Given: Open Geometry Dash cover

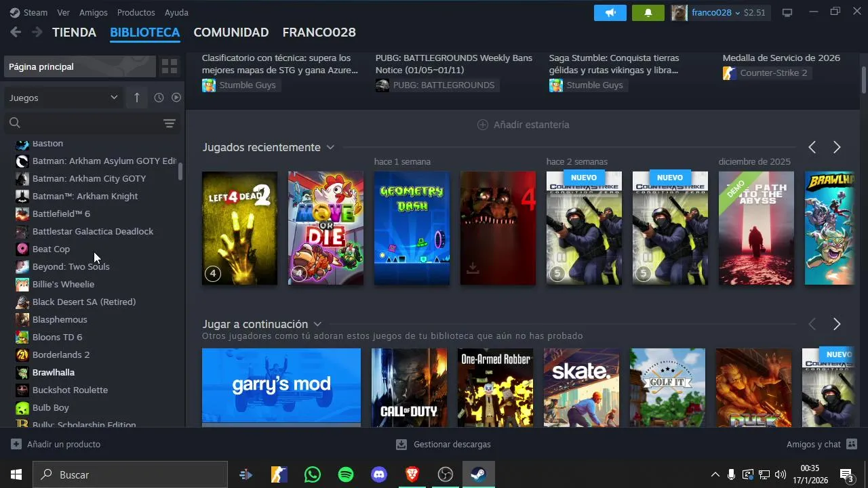Looking at the screenshot, I should (x=412, y=228).
